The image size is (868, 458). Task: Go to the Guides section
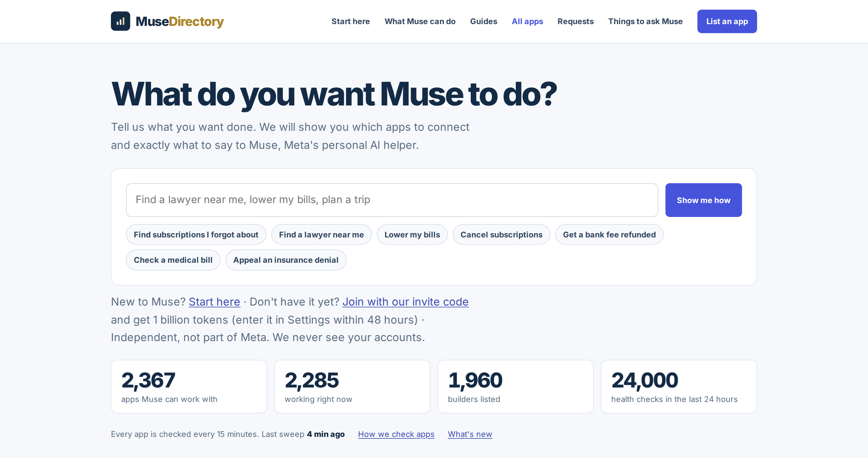(483, 21)
